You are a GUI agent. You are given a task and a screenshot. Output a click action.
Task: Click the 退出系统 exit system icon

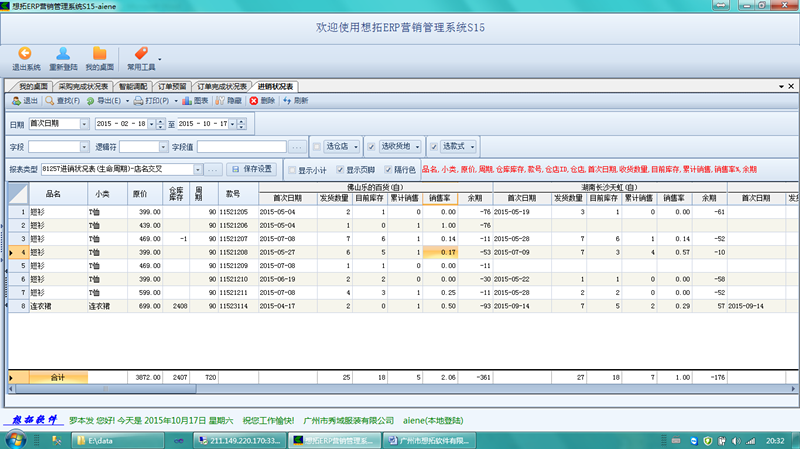pos(26,58)
